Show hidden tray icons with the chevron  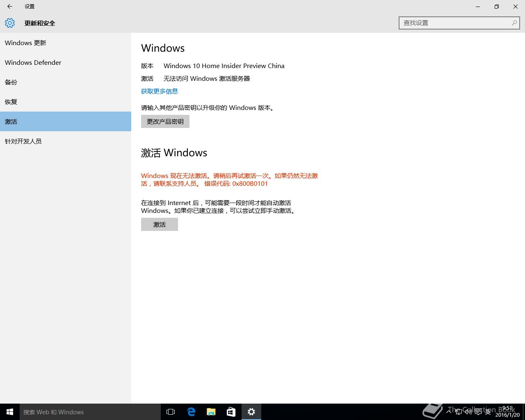(449, 412)
